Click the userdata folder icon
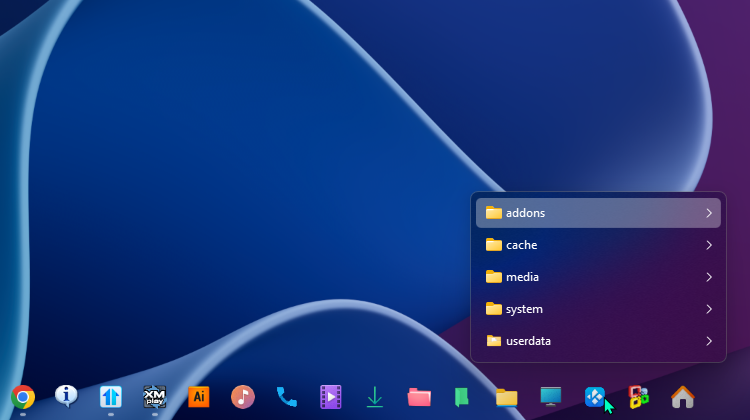The width and height of the screenshot is (750, 420). [494, 341]
